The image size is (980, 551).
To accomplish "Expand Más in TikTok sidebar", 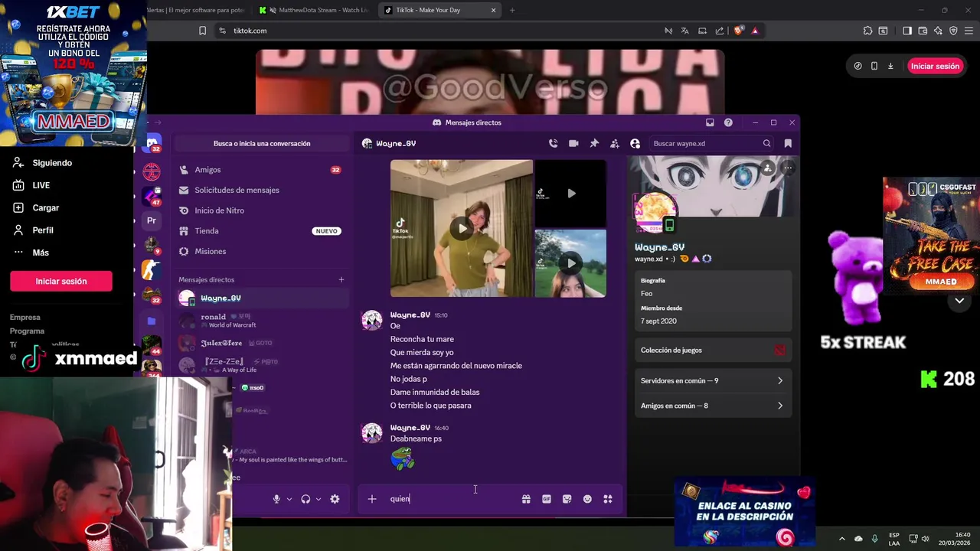I will click(31, 253).
